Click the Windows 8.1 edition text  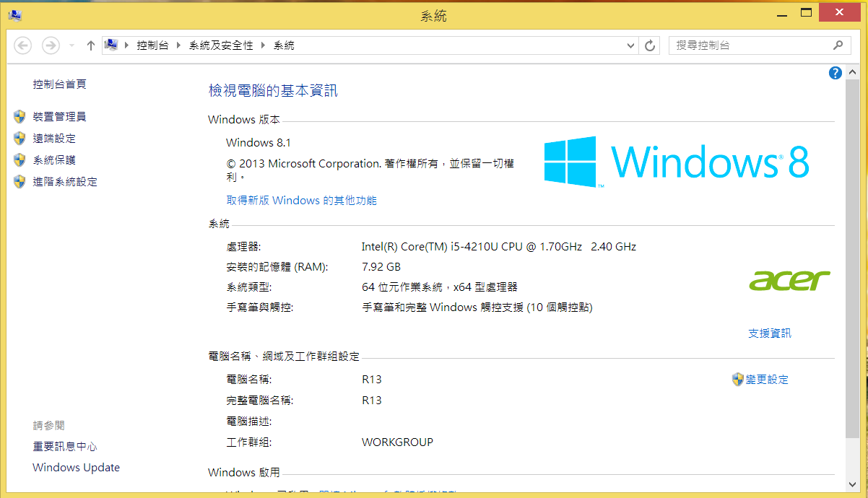(x=259, y=142)
